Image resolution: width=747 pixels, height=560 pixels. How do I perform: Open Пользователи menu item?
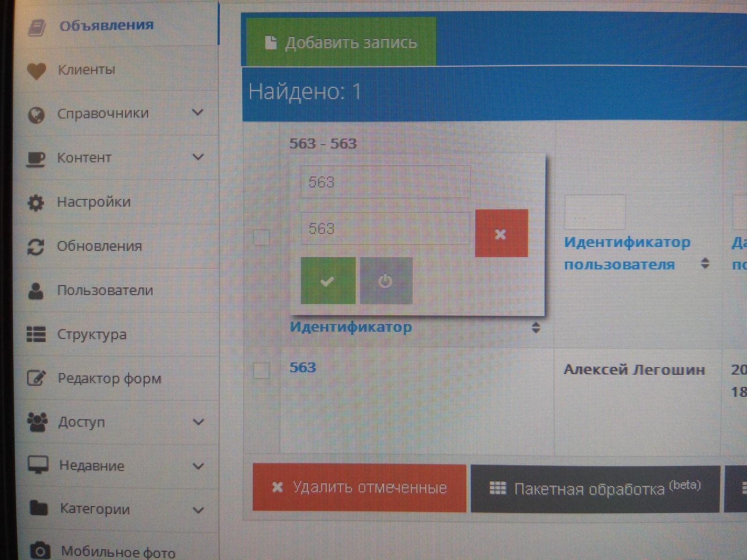(x=105, y=290)
